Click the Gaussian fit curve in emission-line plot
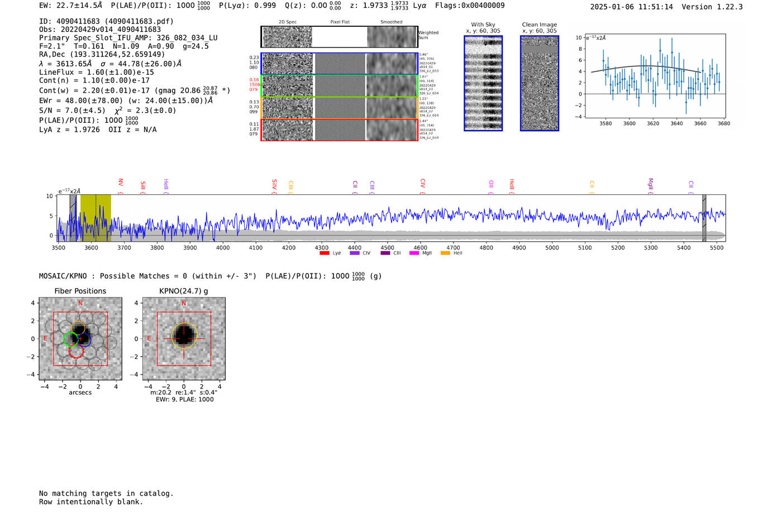782x532 pixels. click(x=648, y=66)
